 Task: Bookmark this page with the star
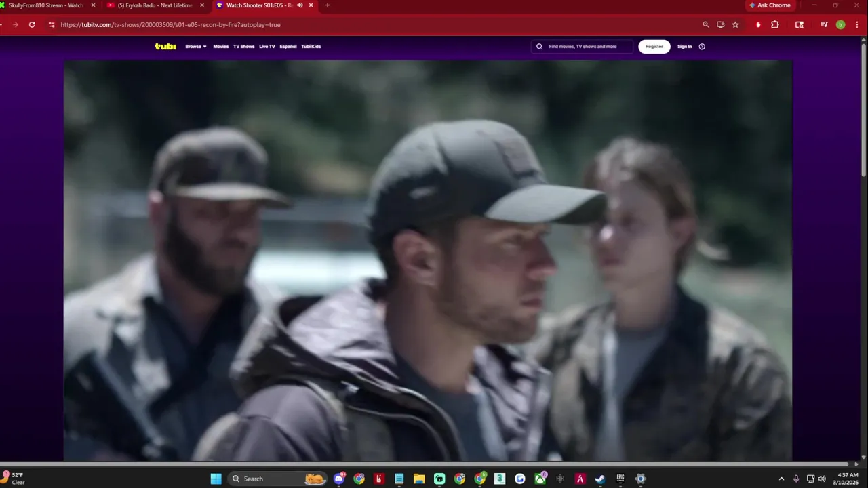(x=735, y=24)
